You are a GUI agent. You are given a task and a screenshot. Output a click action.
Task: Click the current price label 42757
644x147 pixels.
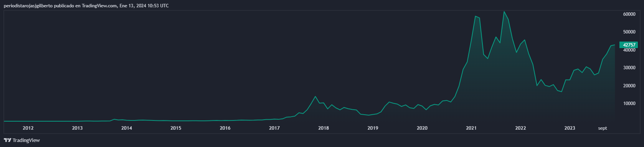(x=629, y=45)
